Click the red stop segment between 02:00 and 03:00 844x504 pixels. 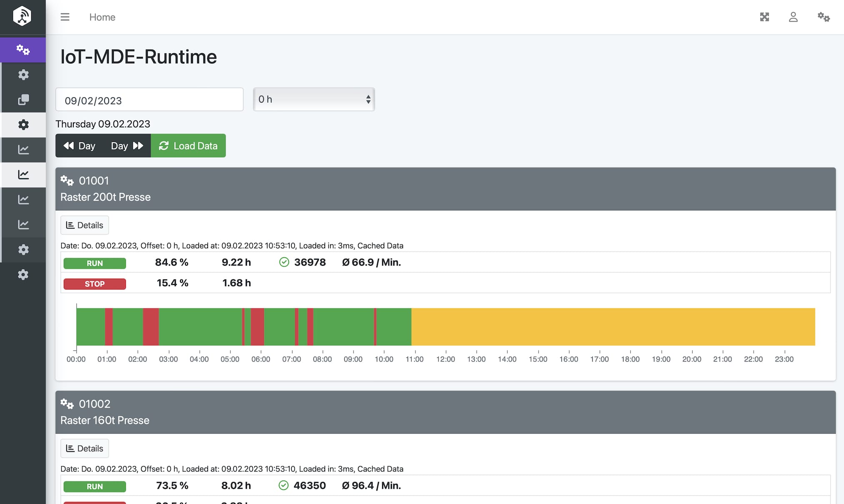click(x=151, y=327)
